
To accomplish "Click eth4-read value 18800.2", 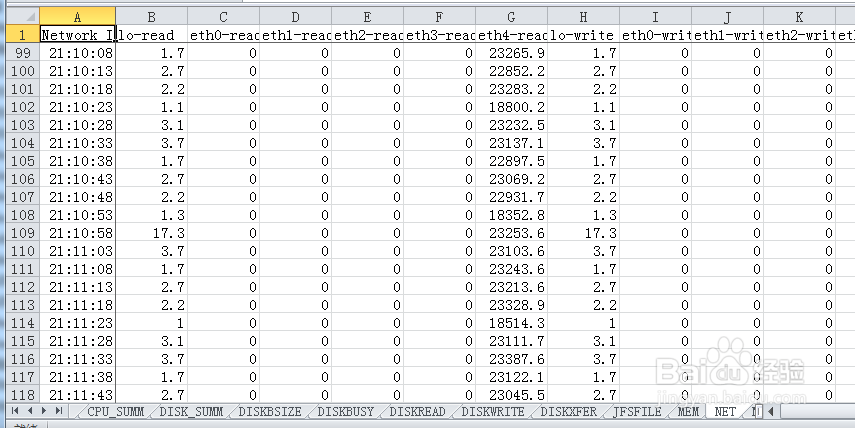I will tap(511, 107).
